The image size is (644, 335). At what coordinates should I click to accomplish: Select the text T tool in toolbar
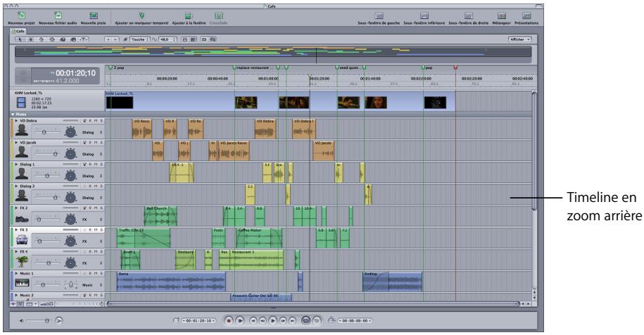83,39
